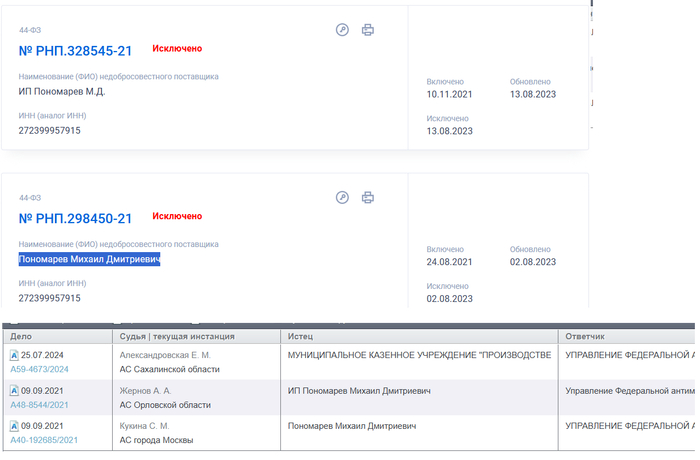Image resolution: width=700 pixels, height=460 pixels.
Task: Click plaintiff 'ИП Пономарев Михаил Дмитриевич' in table
Action: (x=358, y=391)
